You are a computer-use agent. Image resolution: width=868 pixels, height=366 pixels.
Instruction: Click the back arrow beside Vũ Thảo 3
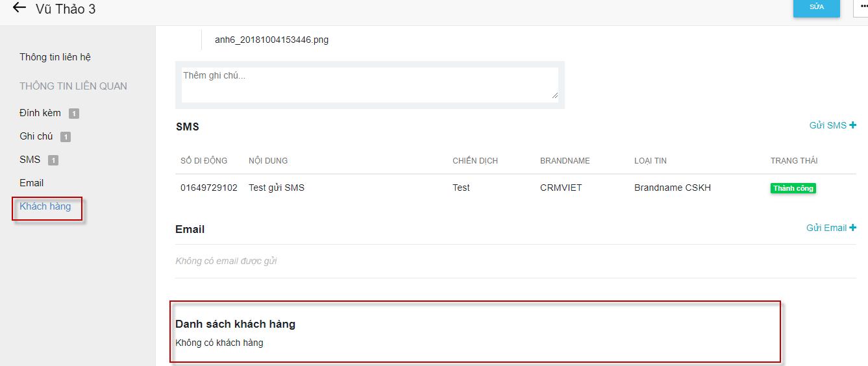tap(19, 8)
